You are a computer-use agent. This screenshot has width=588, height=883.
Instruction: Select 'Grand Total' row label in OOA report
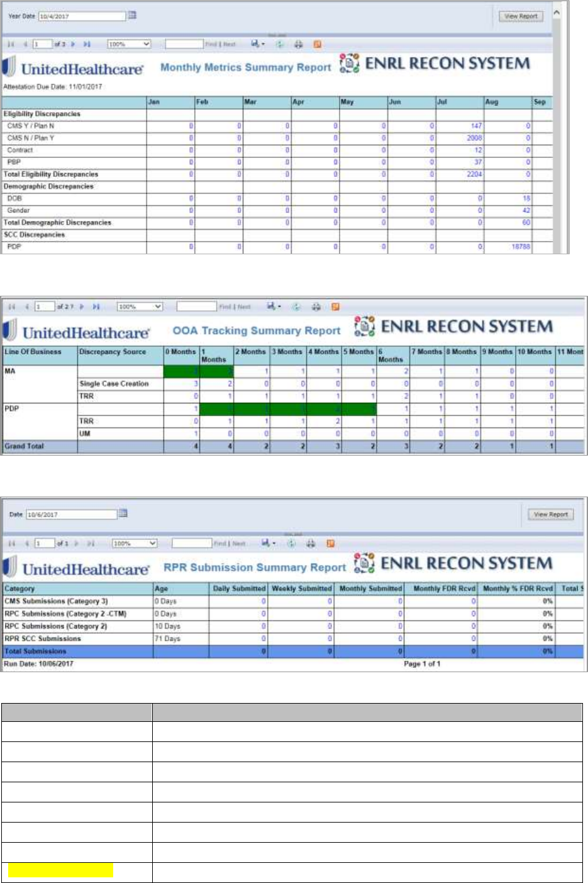25,446
